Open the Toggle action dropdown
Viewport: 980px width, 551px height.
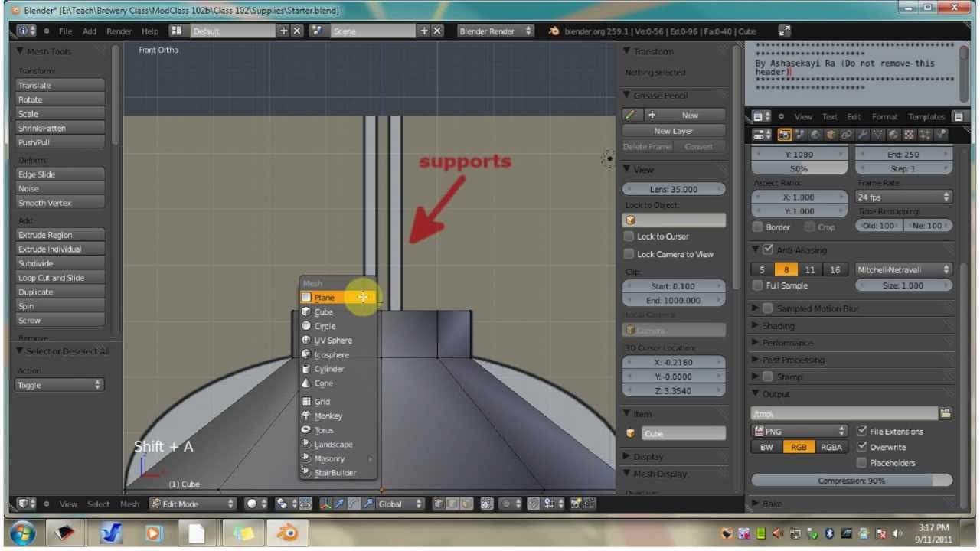[x=60, y=385]
